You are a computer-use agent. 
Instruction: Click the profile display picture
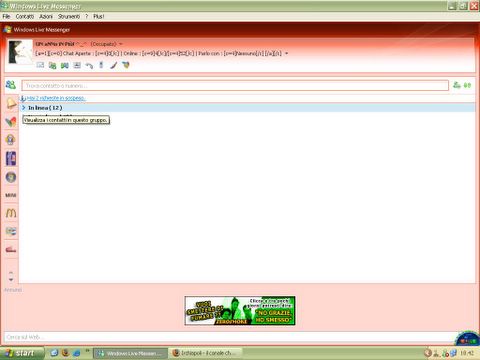[x=19, y=52]
